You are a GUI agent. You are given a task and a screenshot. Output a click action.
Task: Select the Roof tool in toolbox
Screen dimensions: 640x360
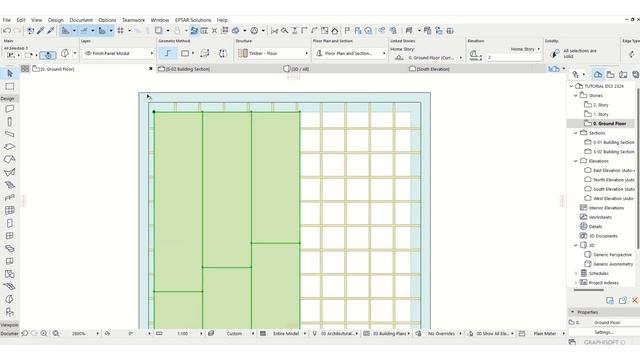[10, 160]
